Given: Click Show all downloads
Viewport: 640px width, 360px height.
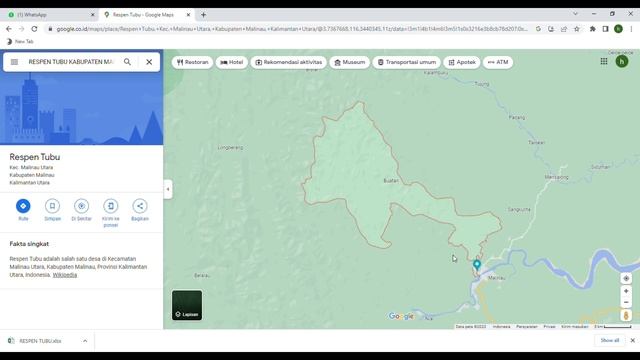Looking at the screenshot, I should (609, 340).
